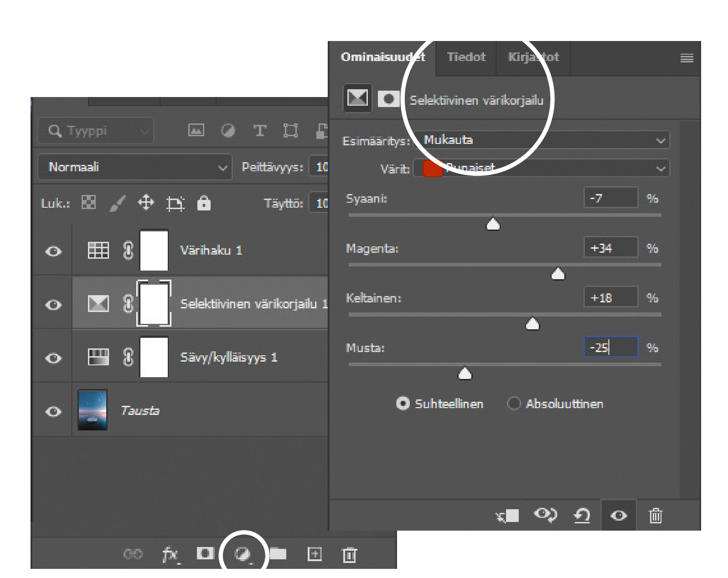Hide the Värihaku 1 layer
Image resolution: width=728 pixels, height=578 pixels.
[x=53, y=251]
